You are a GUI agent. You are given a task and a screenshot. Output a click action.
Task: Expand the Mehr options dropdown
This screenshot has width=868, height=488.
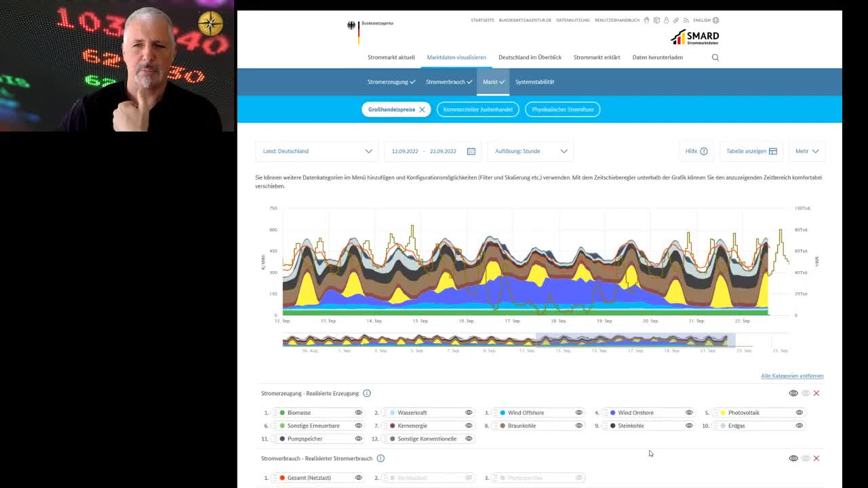pyautogui.click(x=807, y=151)
